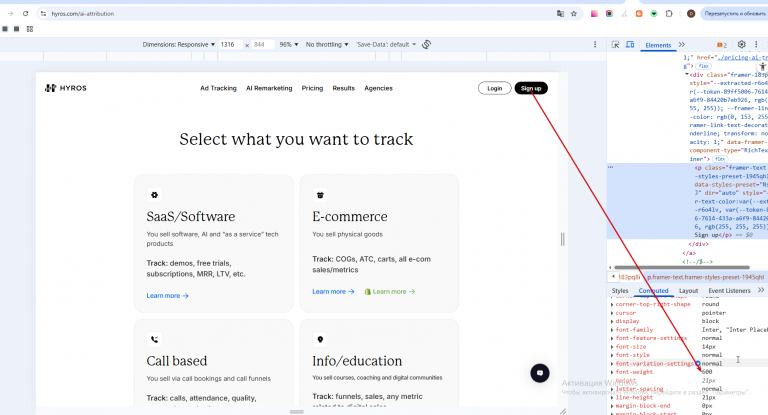Click the viewport width field 1316
The width and height of the screenshot is (768, 415).
tap(231, 45)
